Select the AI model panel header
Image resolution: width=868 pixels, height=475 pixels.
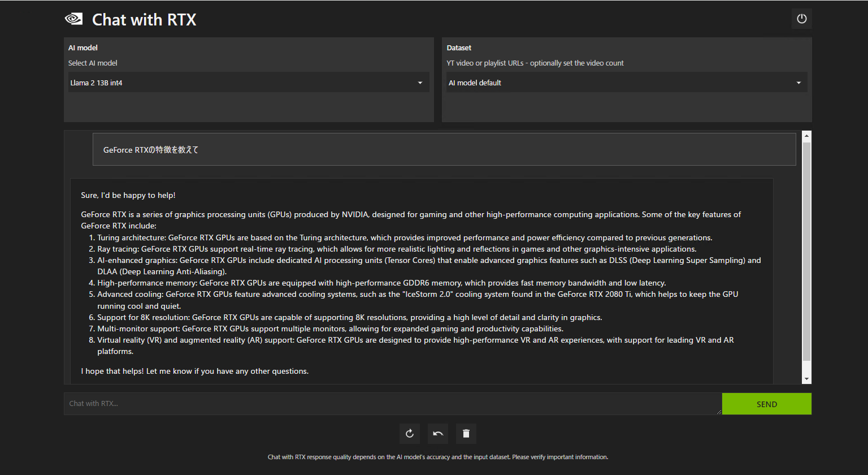(83, 47)
